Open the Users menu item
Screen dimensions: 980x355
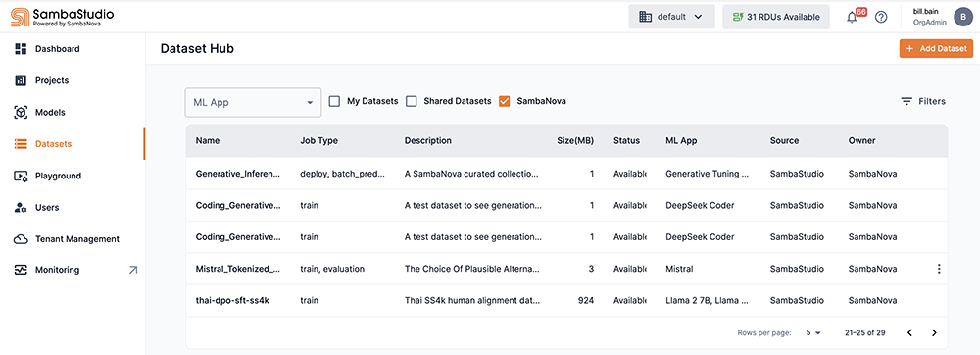tap(47, 208)
